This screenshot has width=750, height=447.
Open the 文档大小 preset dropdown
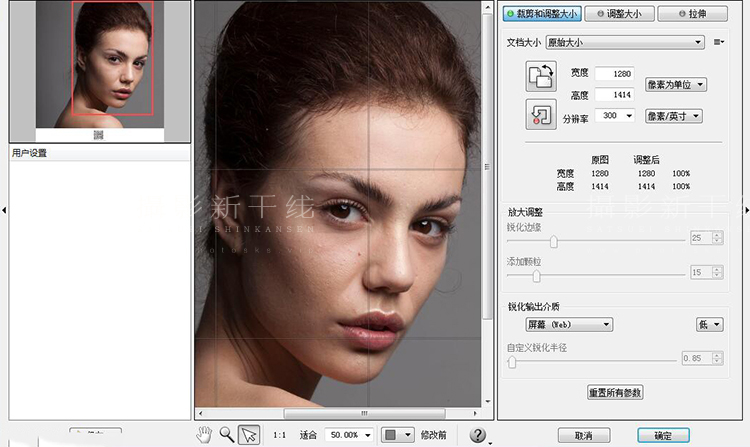[x=625, y=43]
